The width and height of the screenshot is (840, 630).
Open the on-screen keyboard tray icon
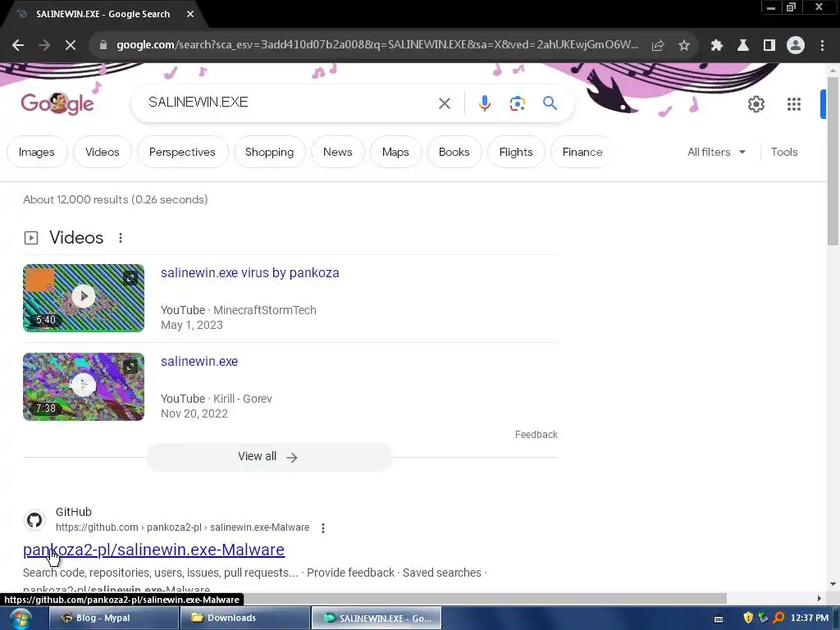click(x=719, y=619)
